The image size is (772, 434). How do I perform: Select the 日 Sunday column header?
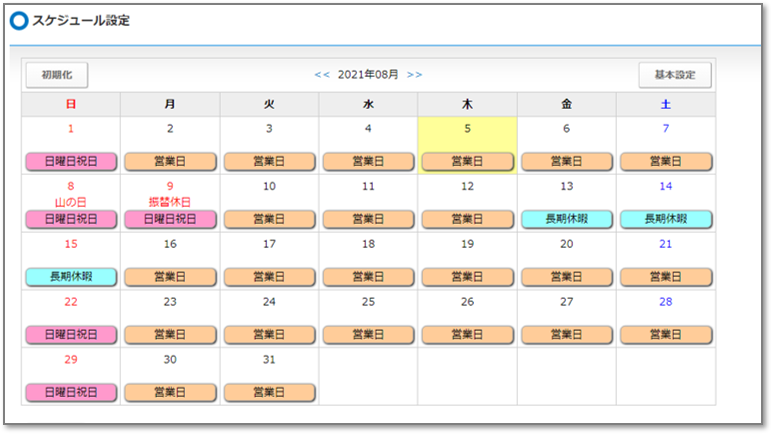pyautogui.click(x=71, y=104)
